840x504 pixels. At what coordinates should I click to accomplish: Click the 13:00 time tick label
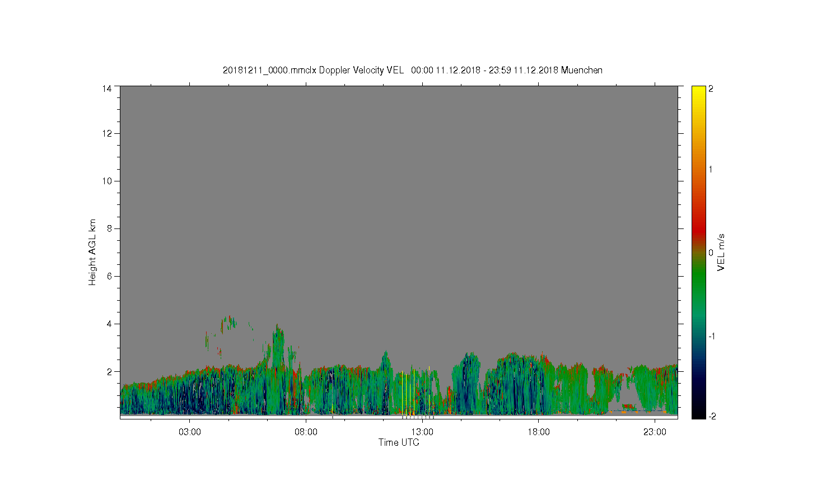[x=422, y=432]
